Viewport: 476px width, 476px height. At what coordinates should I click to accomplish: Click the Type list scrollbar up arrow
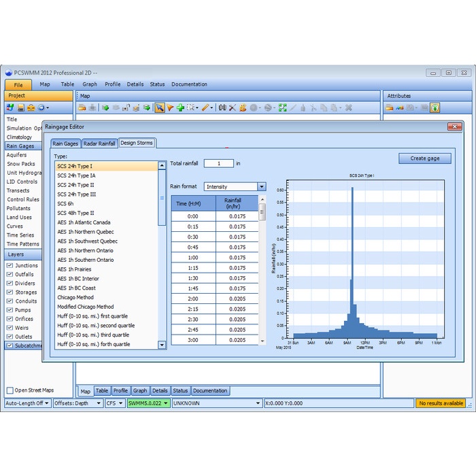[162, 166]
